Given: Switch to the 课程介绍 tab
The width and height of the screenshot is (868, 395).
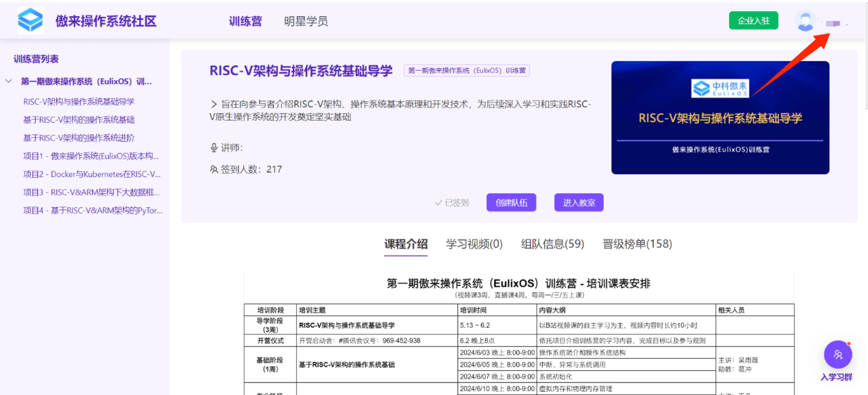Looking at the screenshot, I should point(406,244).
